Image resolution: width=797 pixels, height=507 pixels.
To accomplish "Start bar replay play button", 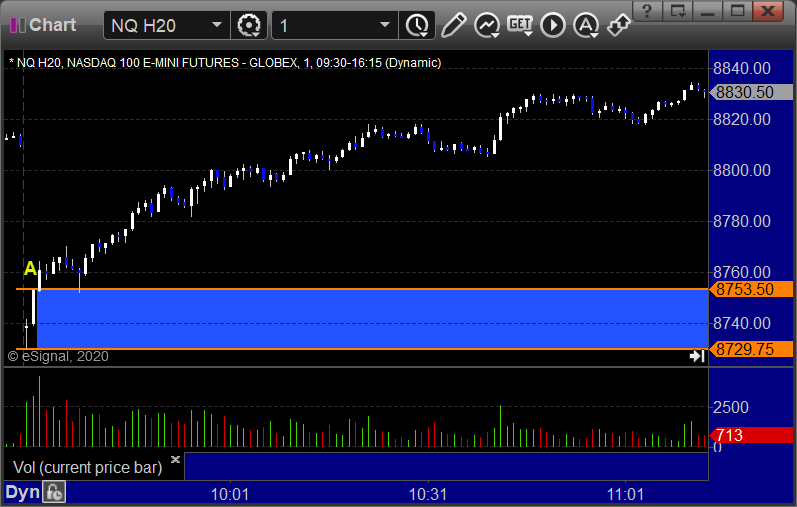I will [553, 25].
